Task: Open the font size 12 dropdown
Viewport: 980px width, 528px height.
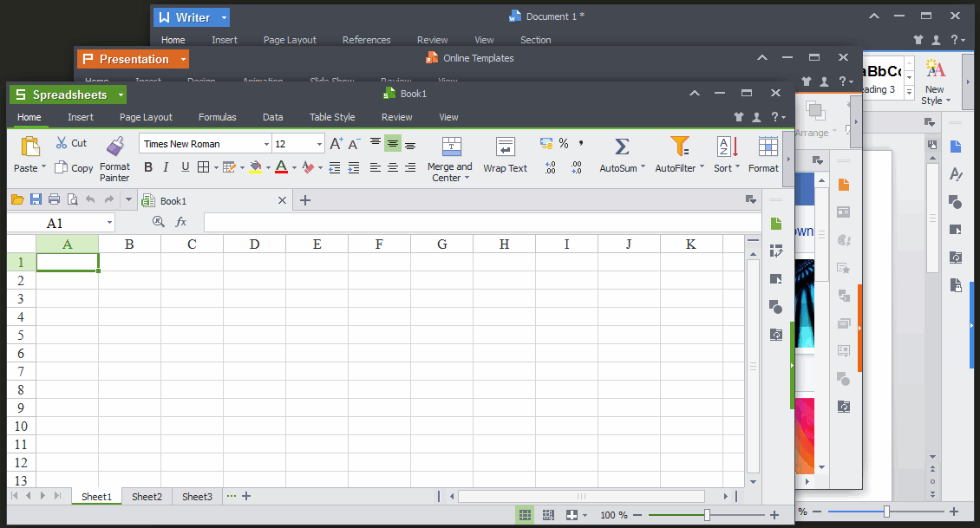Action: (x=319, y=144)
